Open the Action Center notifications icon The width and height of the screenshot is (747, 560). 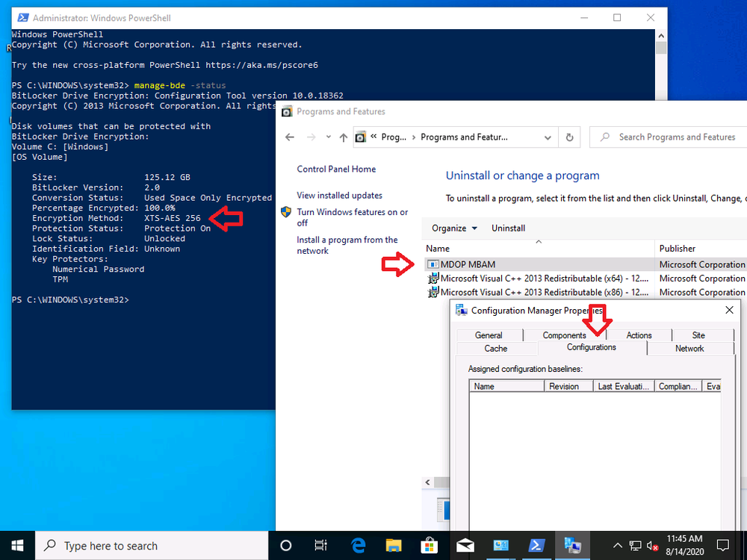(722, 546)
